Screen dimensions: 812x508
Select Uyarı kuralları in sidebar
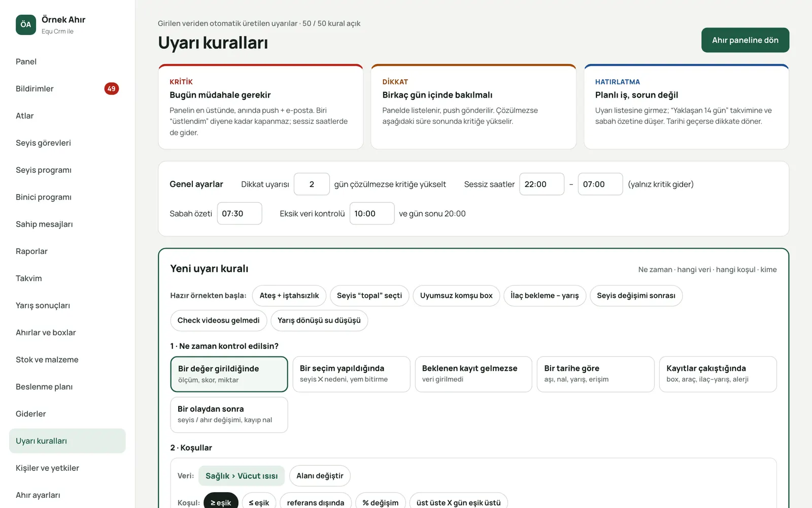point(67,441)
